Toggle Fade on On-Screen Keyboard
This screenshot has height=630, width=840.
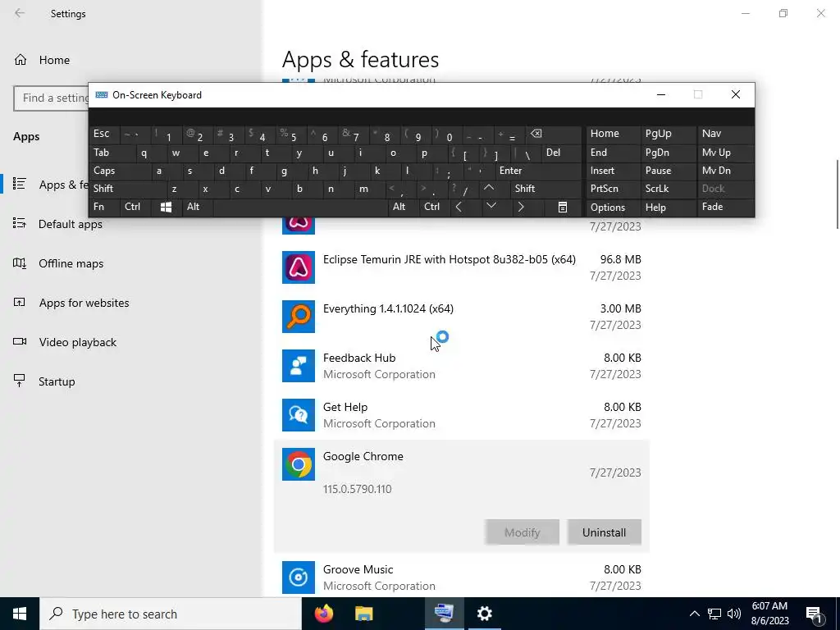tap(725, 207)
